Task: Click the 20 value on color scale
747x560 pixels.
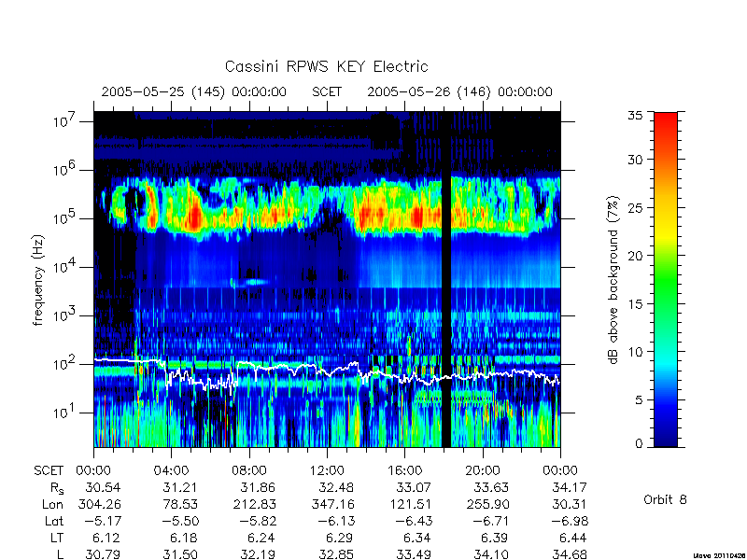Action: tap(635, 255)
